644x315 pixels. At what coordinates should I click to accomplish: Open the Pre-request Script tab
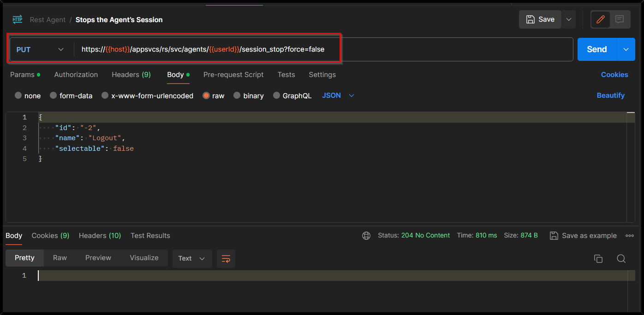(233, 75)
